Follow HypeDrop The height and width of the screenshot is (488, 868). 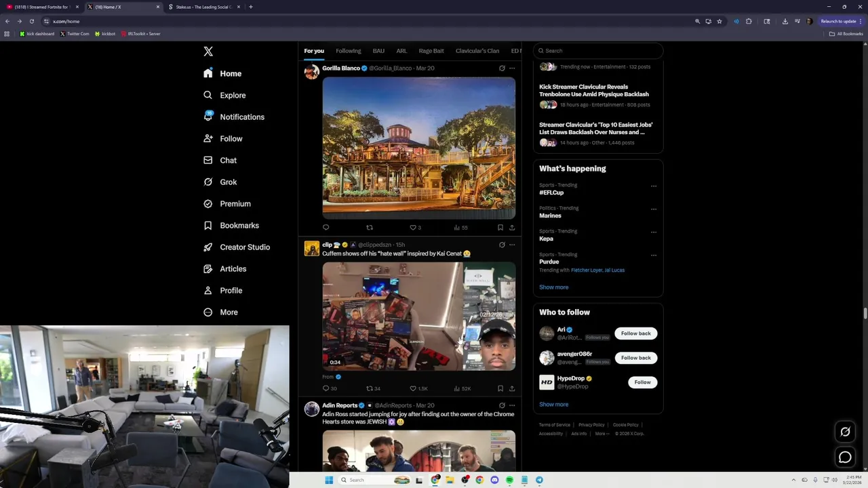click(642, 382)
